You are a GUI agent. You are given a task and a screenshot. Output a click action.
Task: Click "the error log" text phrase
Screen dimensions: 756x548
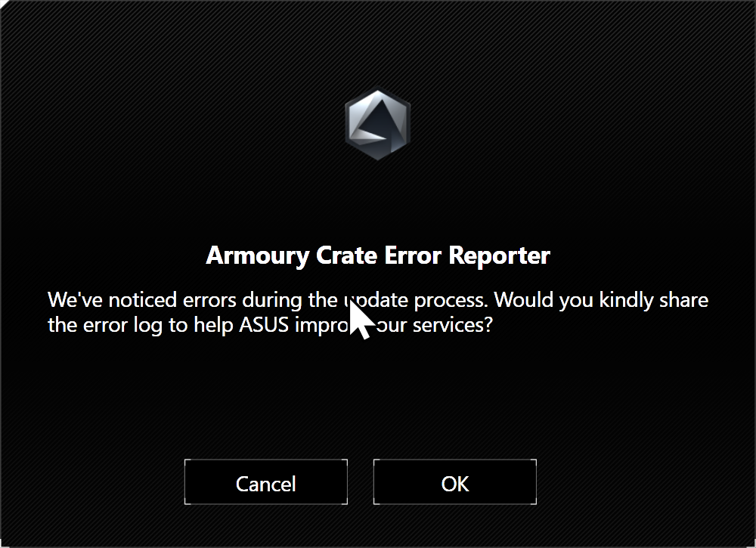[105, 325]
